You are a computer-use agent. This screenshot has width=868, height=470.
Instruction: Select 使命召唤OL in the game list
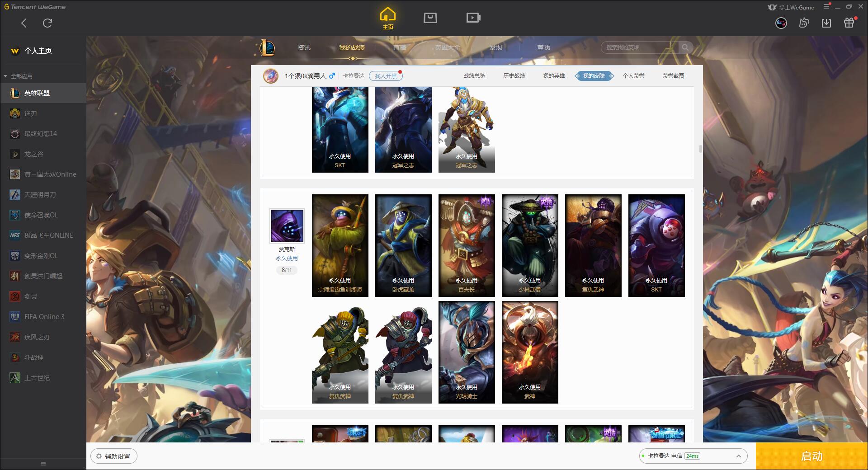tap(43, 215)
